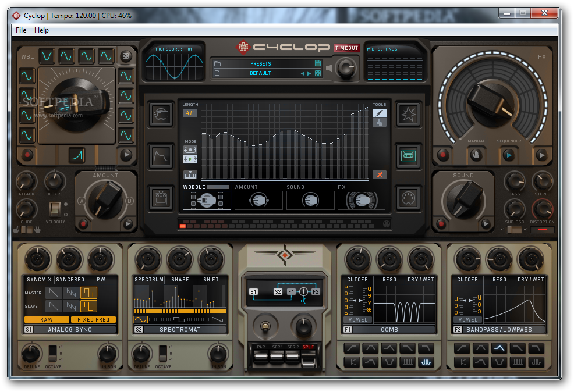The height and width of the screenshot is (392, 574).
Task: Click the piano keyboard icon below MODE
Action: (x=190, y=175)
